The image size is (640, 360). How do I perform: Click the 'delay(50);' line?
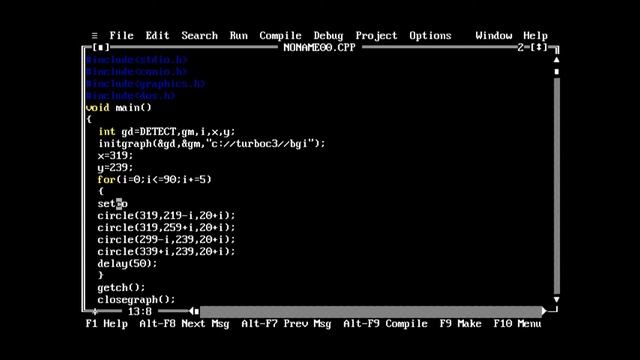click(127, 264)
